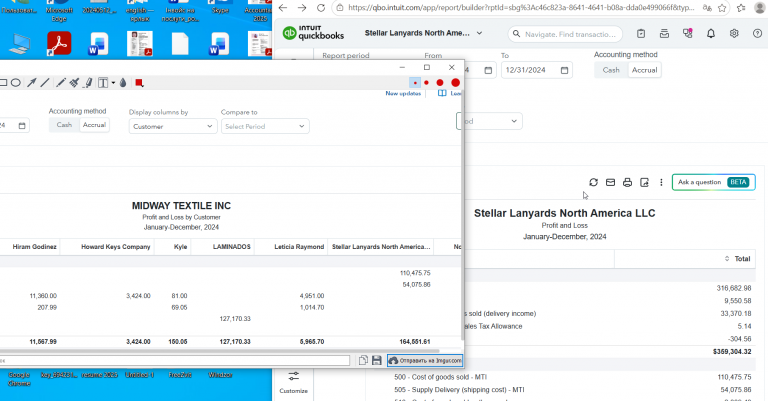
Task: Open browser favorites list icon
Action: (x=741, y=8)
